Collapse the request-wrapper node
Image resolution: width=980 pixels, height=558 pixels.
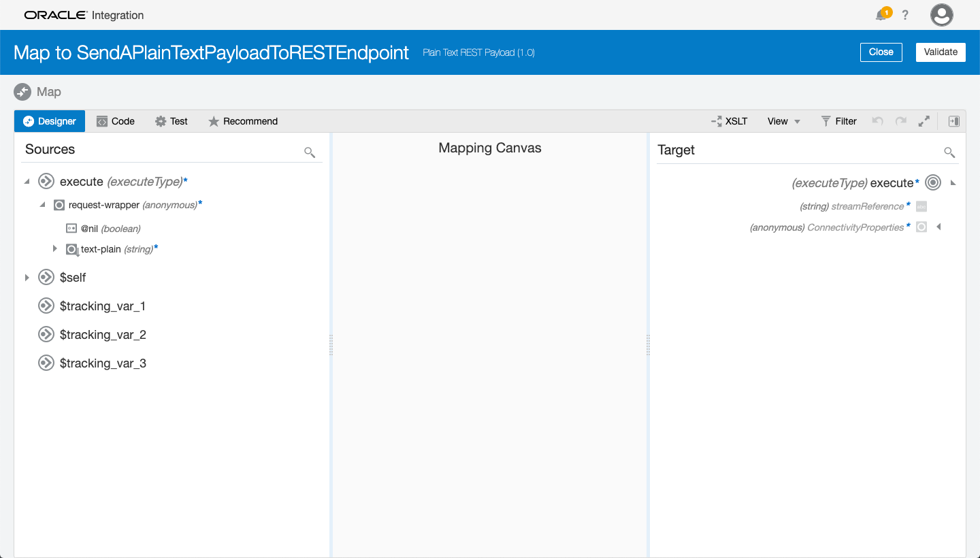point(42,205)
